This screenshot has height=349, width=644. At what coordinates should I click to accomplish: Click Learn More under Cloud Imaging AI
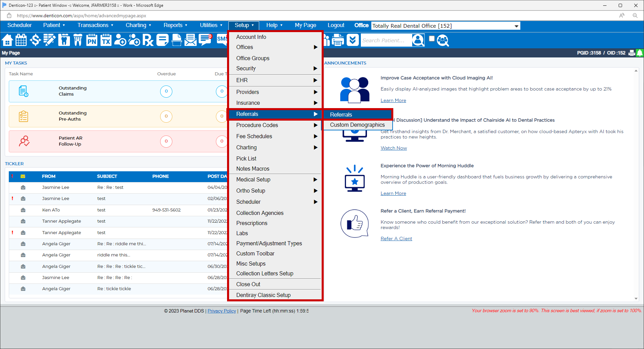(393, 101)
